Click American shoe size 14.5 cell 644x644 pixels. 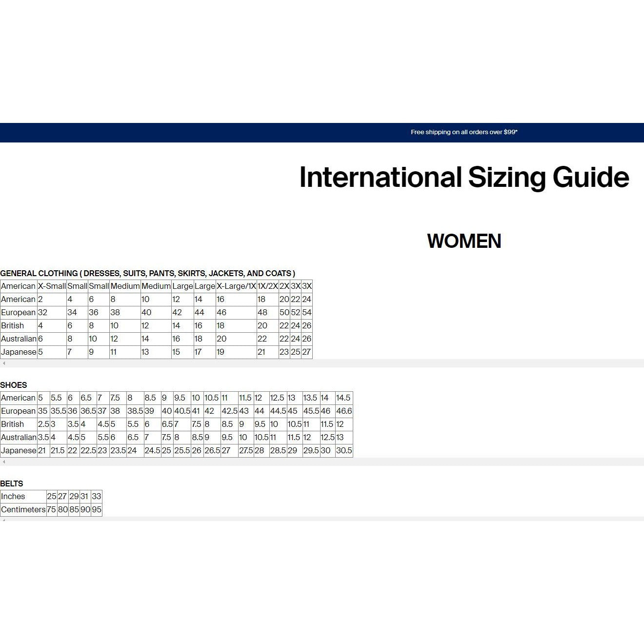pyautogui.click(x=343, y=398)
